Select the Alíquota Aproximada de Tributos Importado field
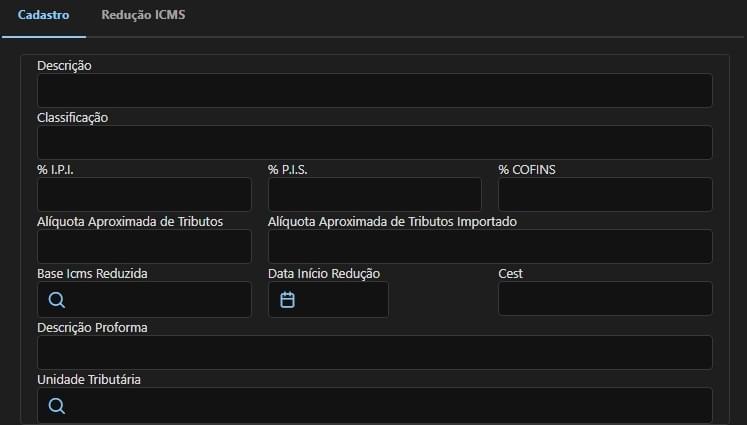The width and height of the screenshot is (747, 425). pos(490,246)
